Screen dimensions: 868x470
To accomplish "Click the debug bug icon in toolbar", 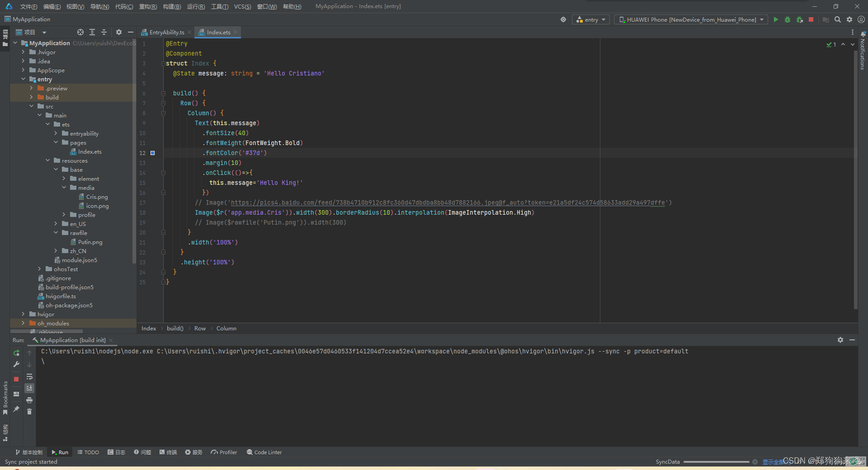I will point(788,19).
